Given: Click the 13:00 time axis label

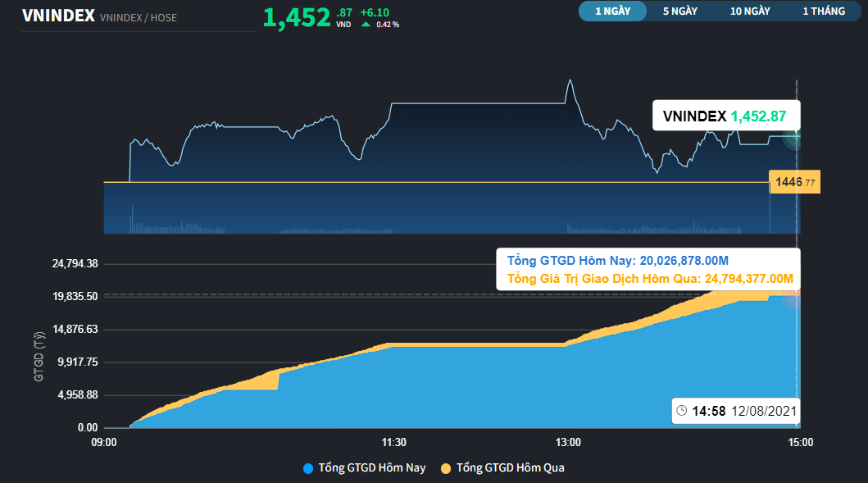Looking at the screenshot, I should [568, 442].
